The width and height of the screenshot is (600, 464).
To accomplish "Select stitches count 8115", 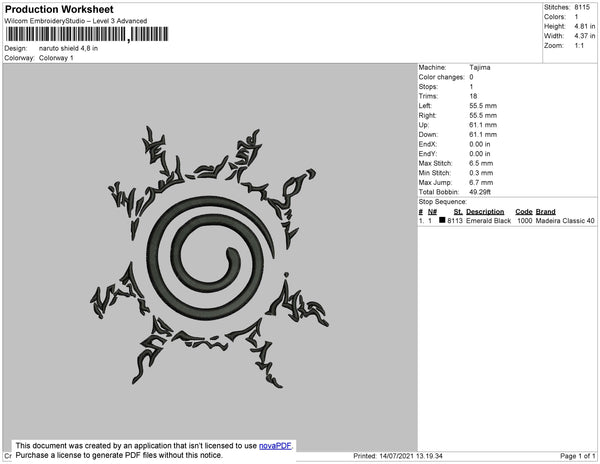I will [x=582, y=7].
